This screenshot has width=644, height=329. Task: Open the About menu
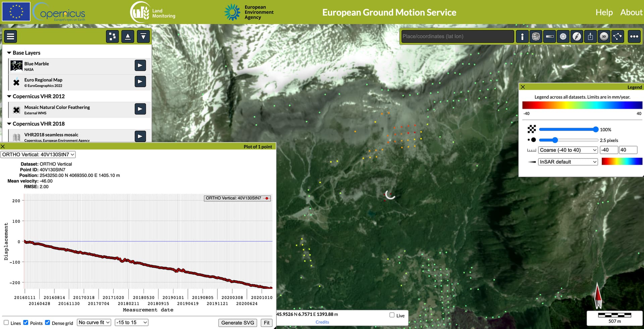(x=631, y=12)
